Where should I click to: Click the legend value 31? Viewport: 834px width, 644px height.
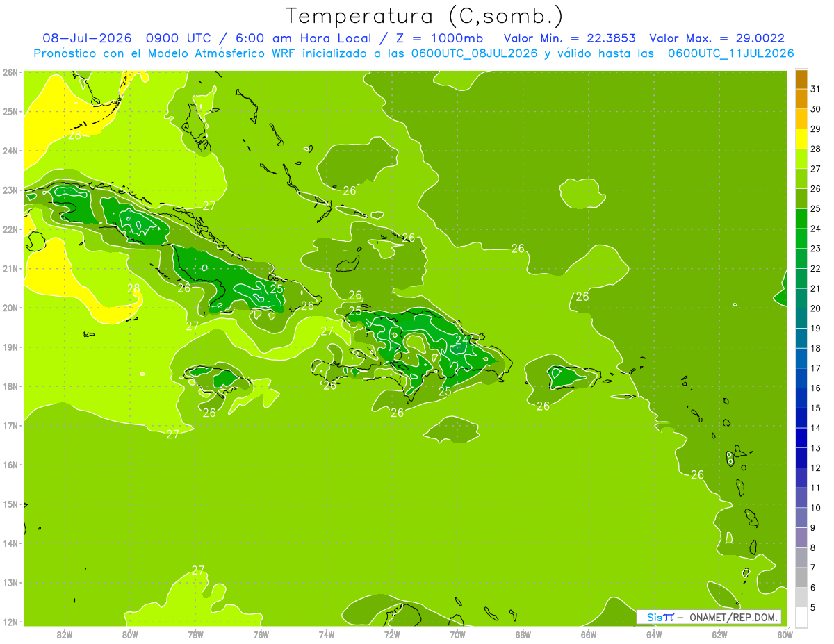click(x=816, y=89)
